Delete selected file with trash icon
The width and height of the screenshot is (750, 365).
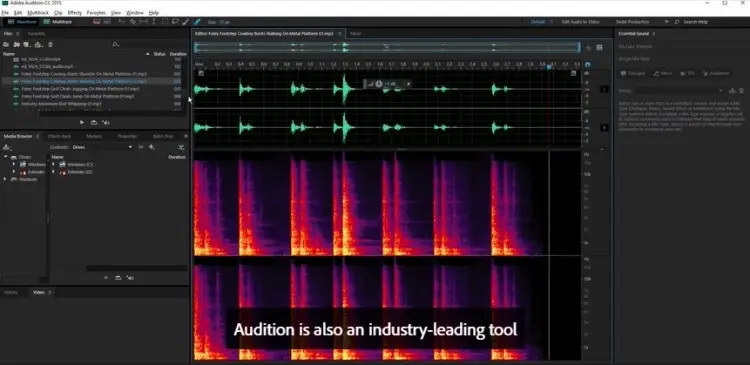51,44
